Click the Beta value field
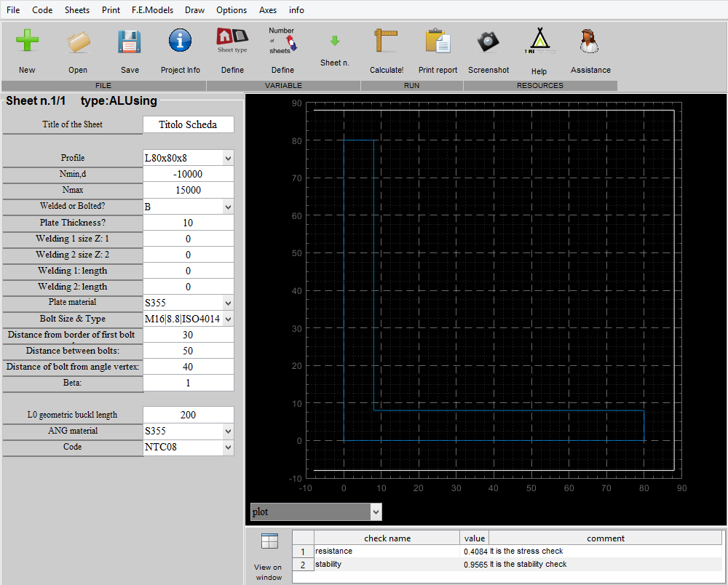Image resolution: width=728 pixels, height=585 pixels. [x=188, y=383]
